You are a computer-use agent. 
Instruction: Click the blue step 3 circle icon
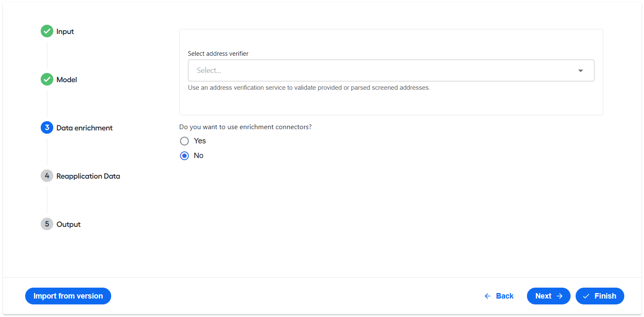click(47, 127)
